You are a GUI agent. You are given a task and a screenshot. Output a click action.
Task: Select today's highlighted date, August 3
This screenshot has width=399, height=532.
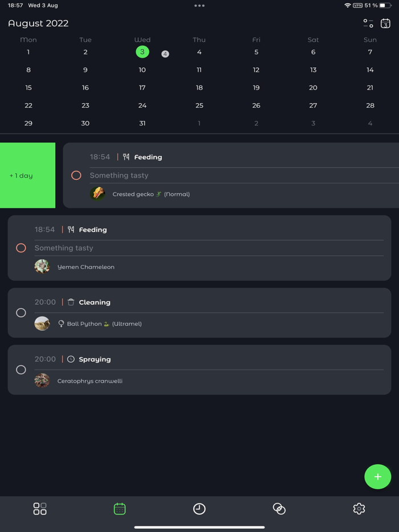(x=142, y=52)
